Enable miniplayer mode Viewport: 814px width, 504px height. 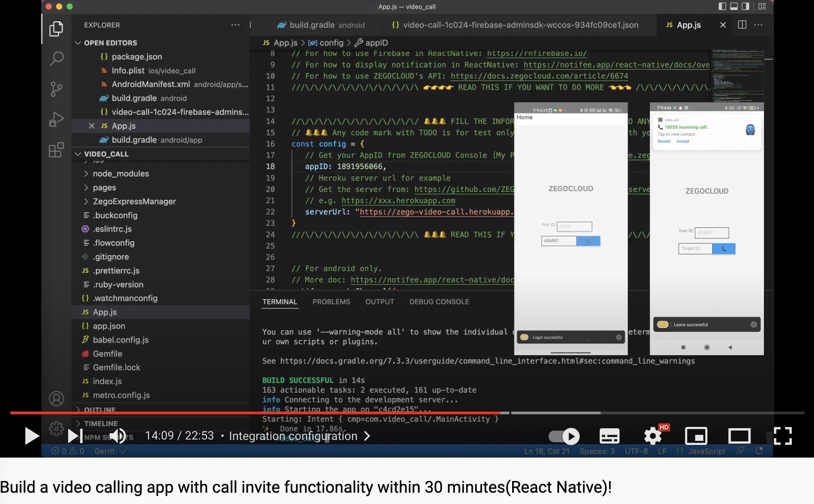(696, 436)
